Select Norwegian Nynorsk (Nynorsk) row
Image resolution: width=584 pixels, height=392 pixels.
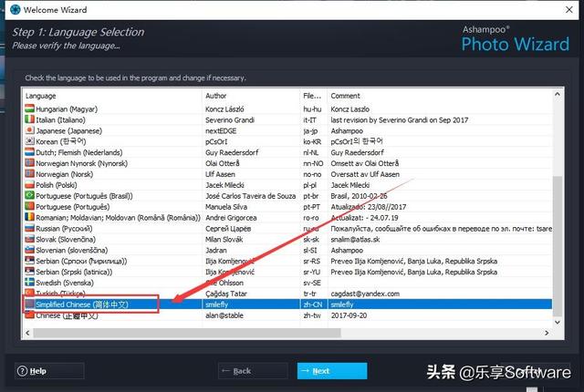pos(287,163)
